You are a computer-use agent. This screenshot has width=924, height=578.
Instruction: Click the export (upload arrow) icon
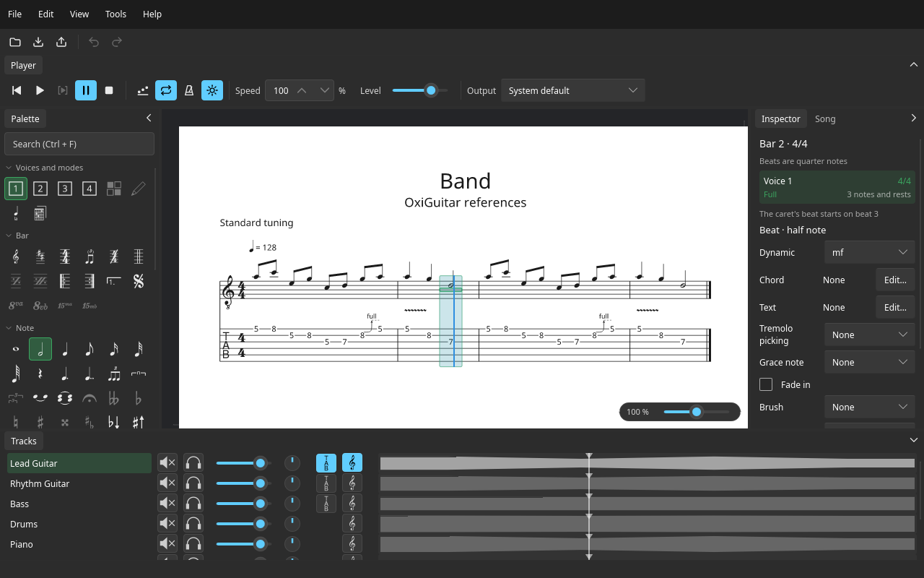pos(61,42)
